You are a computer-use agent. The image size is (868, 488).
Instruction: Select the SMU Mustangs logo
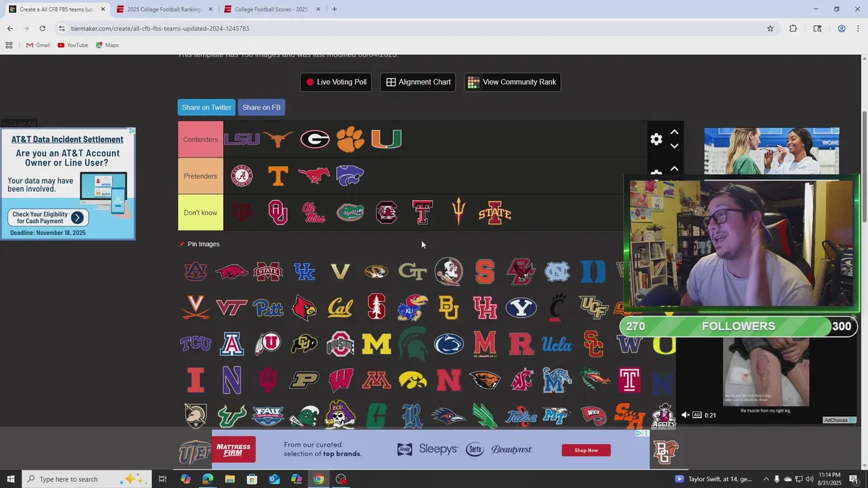pyautogui.click(x=314, y=176)
